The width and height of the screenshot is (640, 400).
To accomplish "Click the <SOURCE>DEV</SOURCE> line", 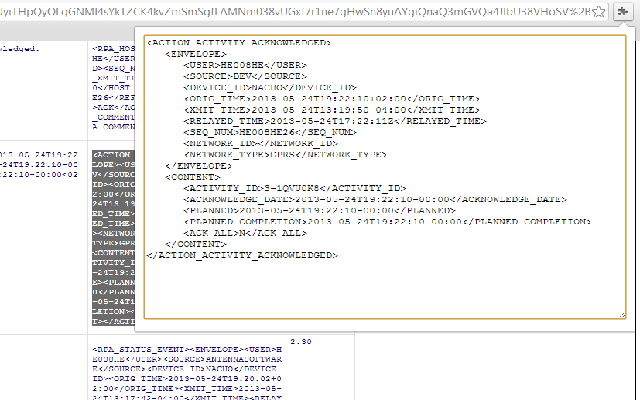I will tap(245, 76).
